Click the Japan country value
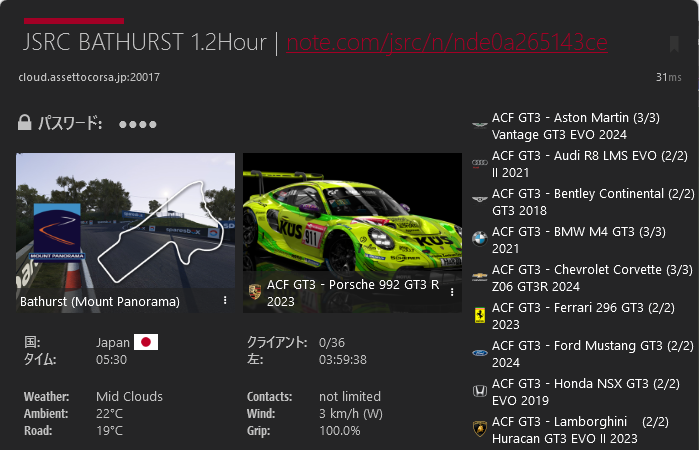 point(112,343)
